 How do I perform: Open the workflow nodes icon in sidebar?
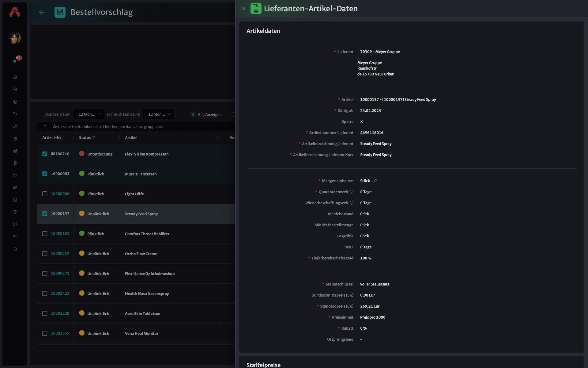coord(15,237)
